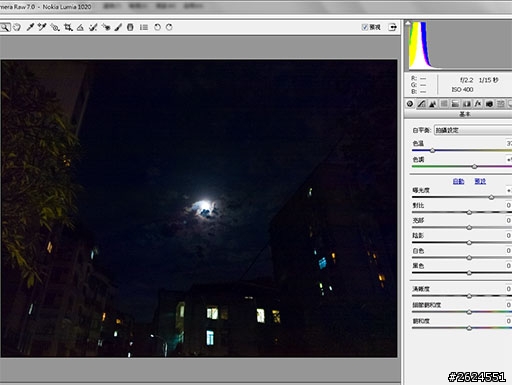Screen dimensions: 512x385
Task: Click the 對比 contrast value field
Action: pyautogui.click(x=508, y=205)
